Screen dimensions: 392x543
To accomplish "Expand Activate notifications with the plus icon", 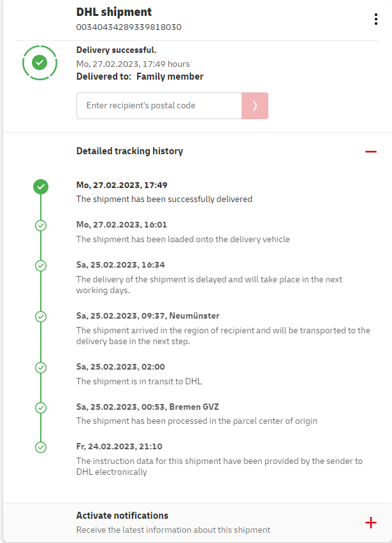I will click(371, 523).
